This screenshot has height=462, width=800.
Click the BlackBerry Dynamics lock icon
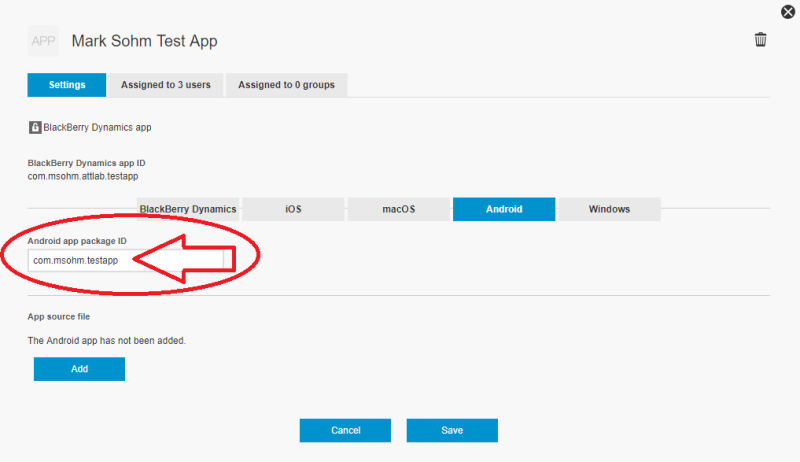(x=35, y=127)
